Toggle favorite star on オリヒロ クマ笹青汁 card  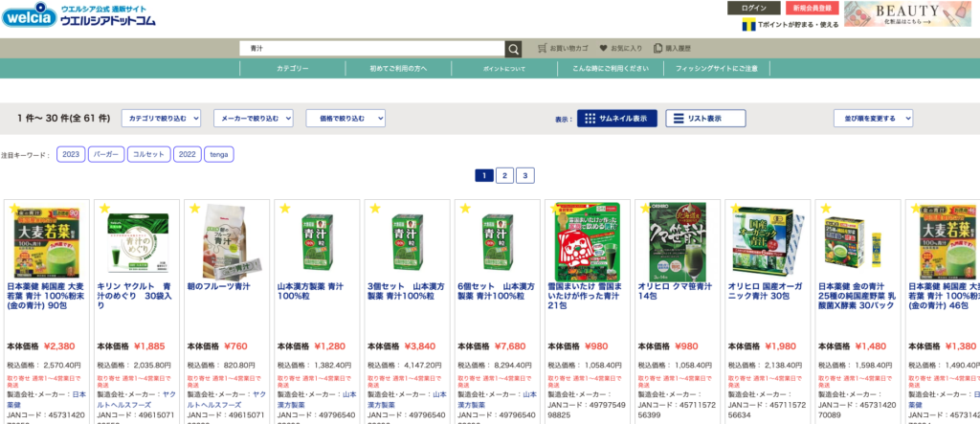tap(646, 209)
